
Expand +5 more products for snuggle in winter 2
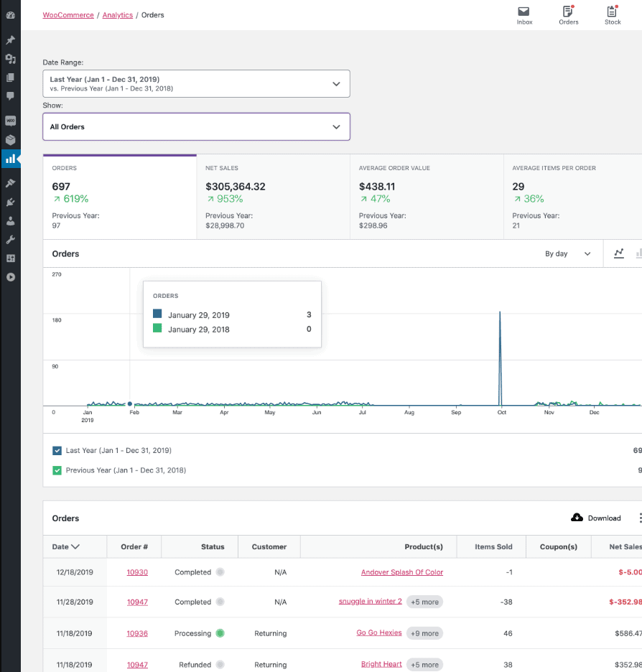coord(424,602)
